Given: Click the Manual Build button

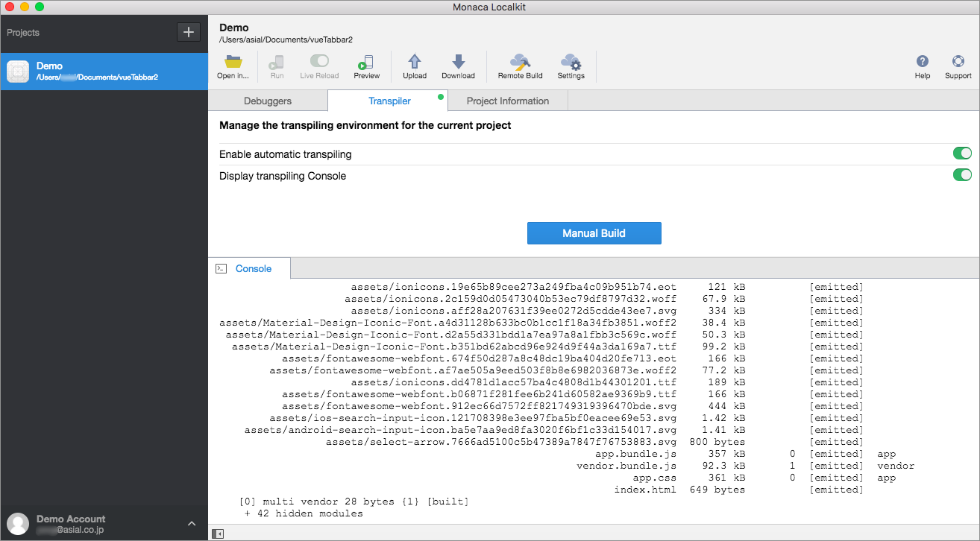Looking at the screenshot, I should point(594,233).
